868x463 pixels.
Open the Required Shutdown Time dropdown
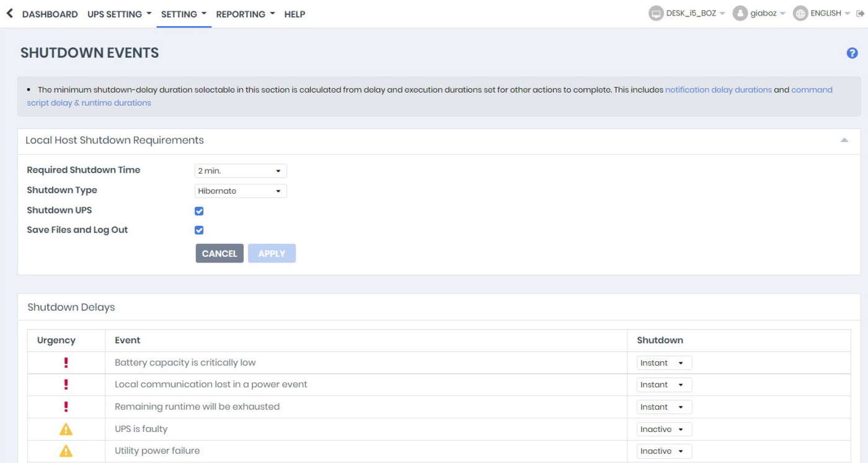pyautogui.click(x=241, y=171)
